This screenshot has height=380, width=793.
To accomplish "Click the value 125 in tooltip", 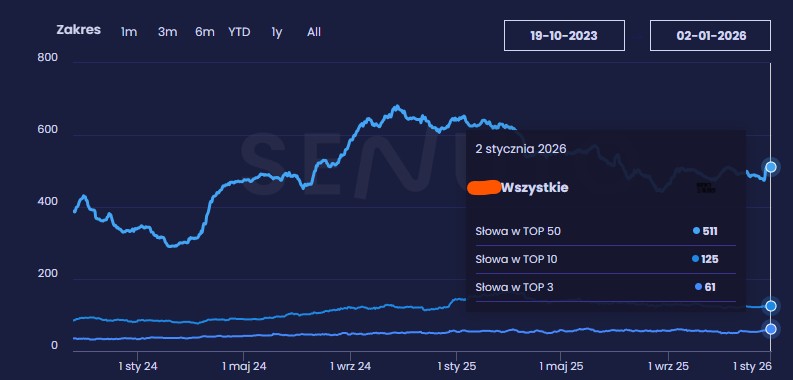I will tap(710, 260).
